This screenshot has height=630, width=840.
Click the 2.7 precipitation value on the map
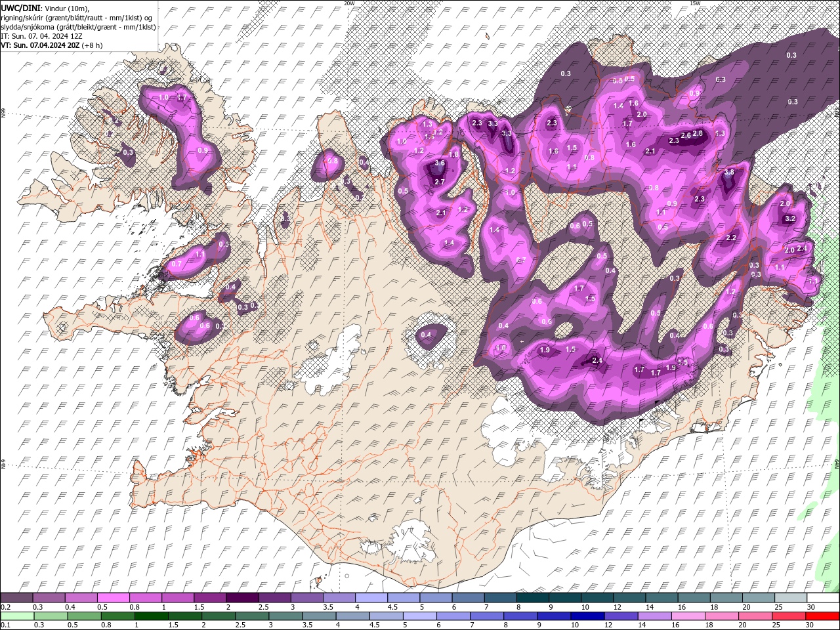(x=440, y=182)
